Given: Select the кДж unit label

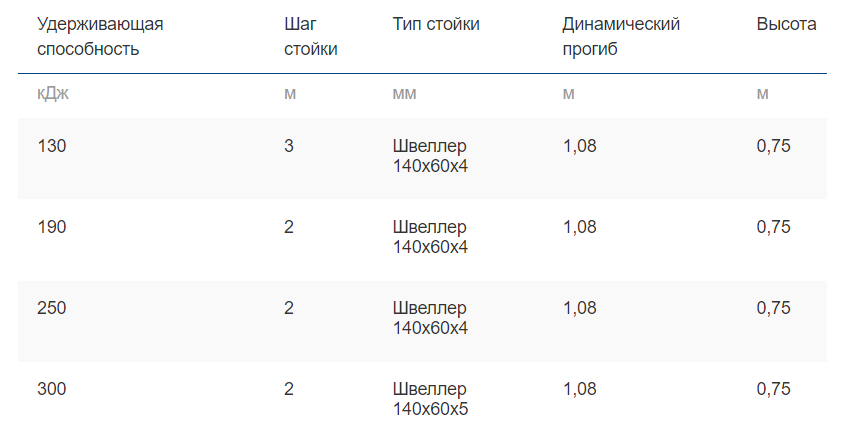Looking at the screenshot, I should point(53,93).
